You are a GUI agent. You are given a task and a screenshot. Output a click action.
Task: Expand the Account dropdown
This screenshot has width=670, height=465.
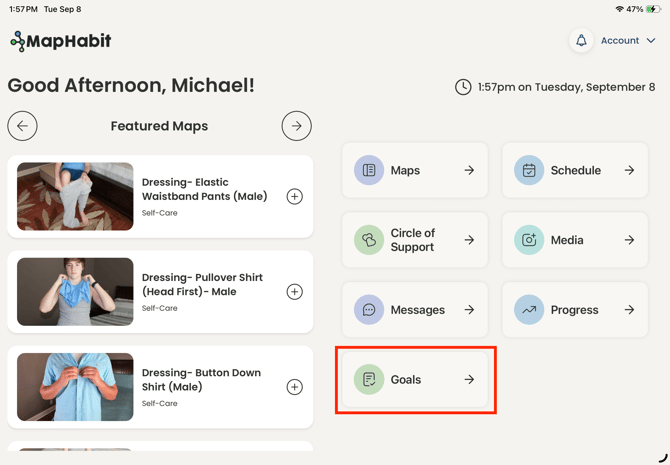click(x=628, y=41)
